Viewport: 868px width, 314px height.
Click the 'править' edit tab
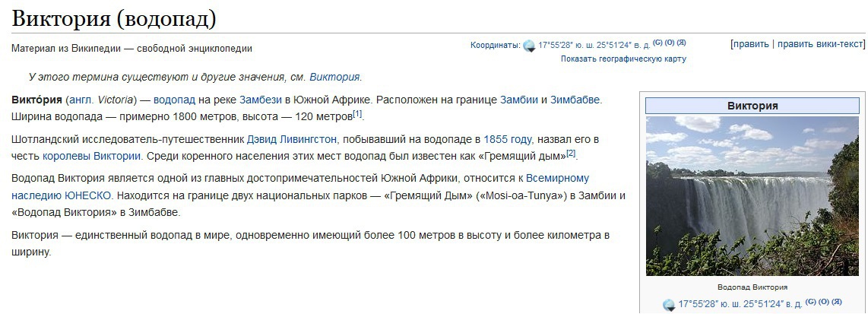(751, 44)
